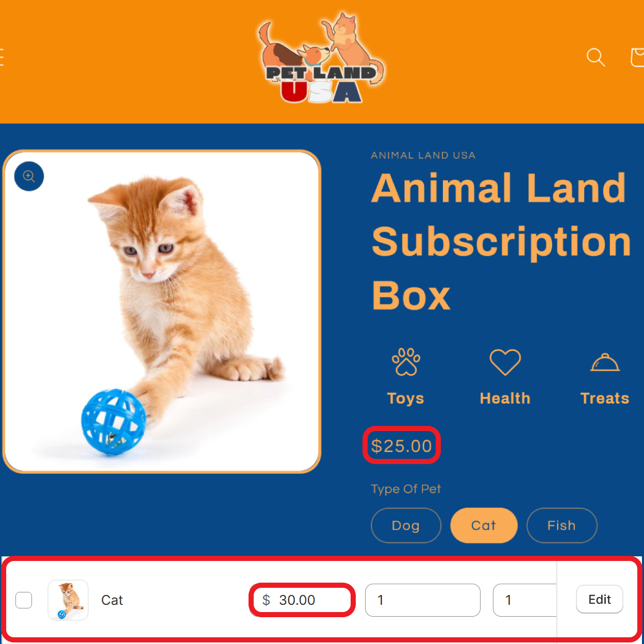Click the zoom magnifier on product image

(x=29, y=176)
